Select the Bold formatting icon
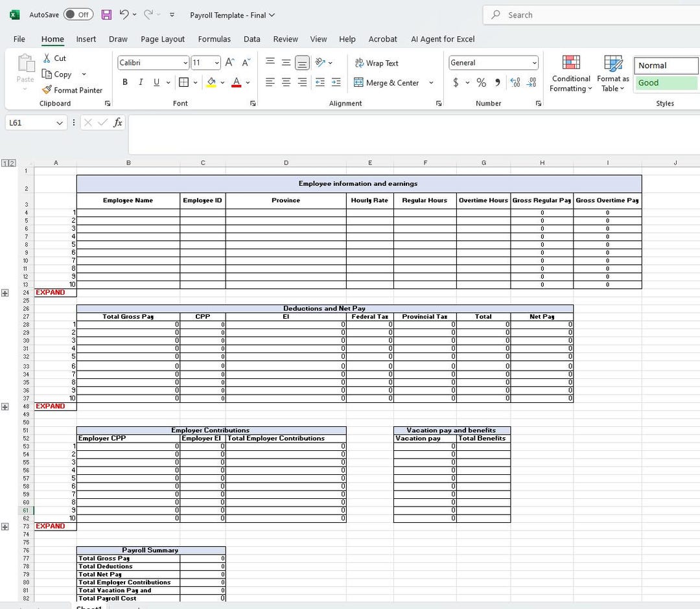 [124, 82]
